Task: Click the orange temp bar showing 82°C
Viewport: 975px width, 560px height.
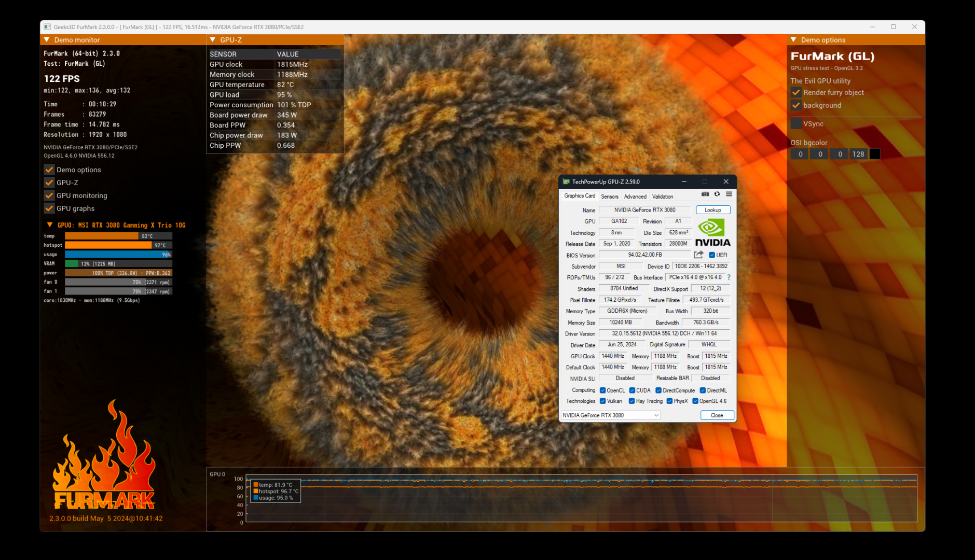Action: tap(118, 236)
